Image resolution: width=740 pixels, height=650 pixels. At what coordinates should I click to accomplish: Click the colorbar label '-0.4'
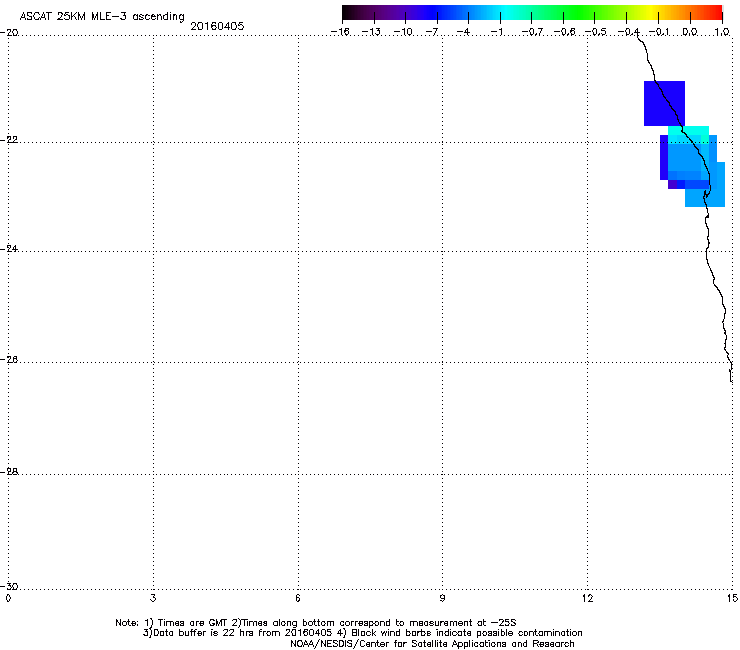tap(628, 32)
